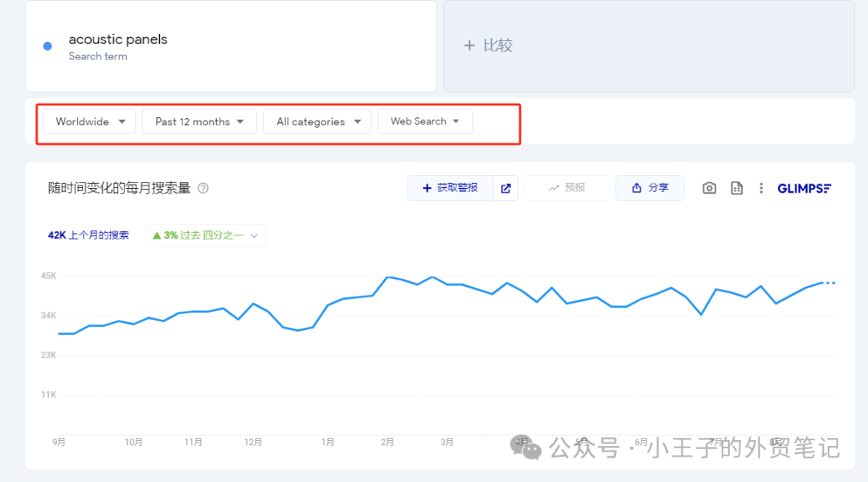Viewport: 868px width, 482px height.
Task: Click the acoustic panels search term field
Action: (x=231, y=46)
